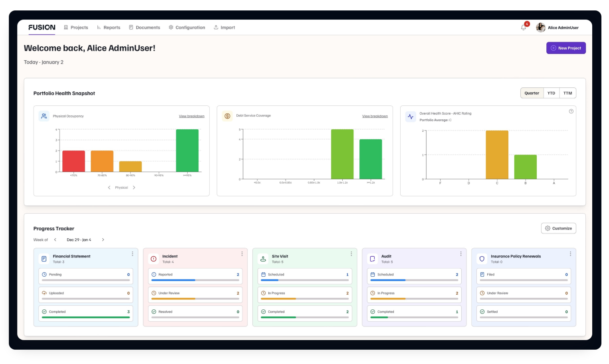
Task: Open the Import menu
Action: [224, 28]
